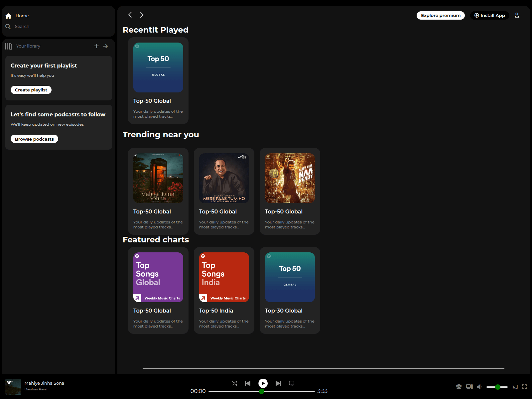Toggle shuffle playback
This screenshot has width=532, height=399.
click(x=234, y=383)
